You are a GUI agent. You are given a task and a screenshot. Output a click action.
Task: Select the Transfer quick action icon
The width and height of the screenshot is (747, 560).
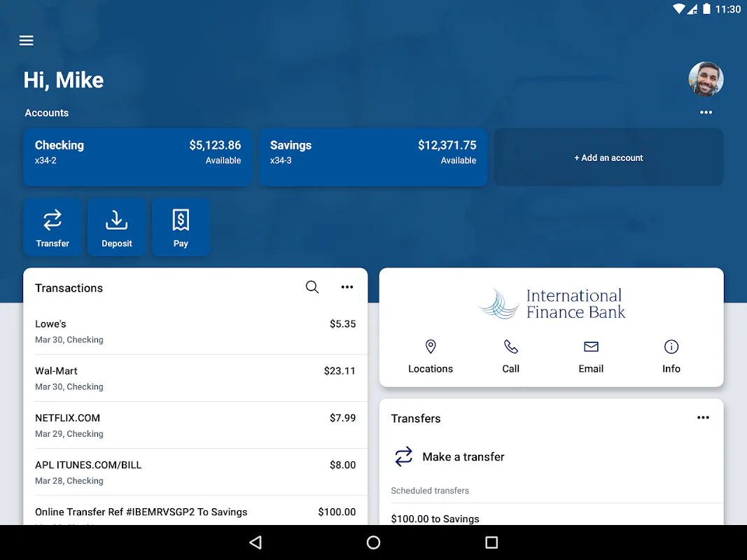point(53,220)
